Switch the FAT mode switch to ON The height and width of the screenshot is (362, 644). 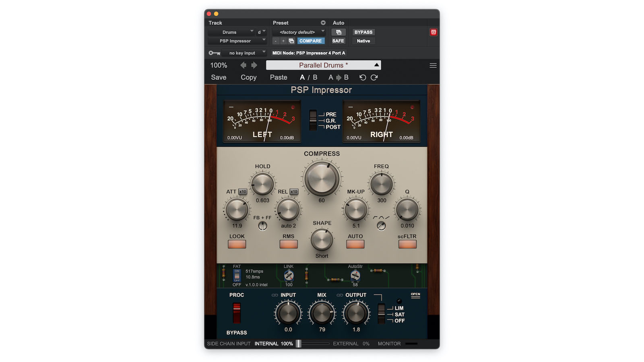[237, 271]
